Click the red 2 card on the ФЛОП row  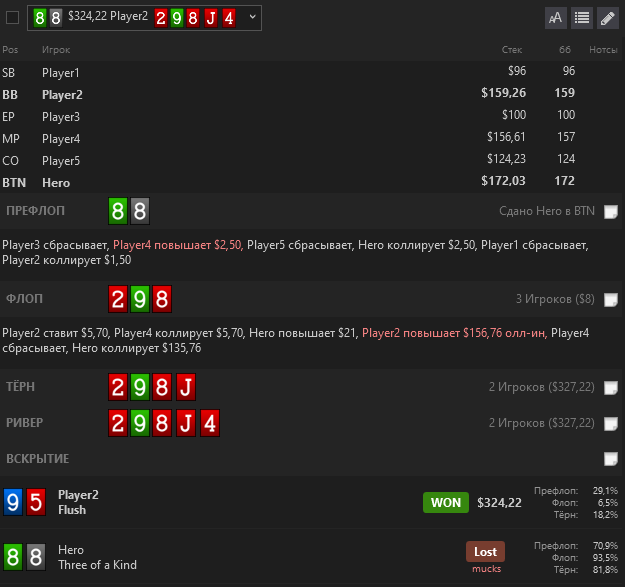[x=118, y=299]
